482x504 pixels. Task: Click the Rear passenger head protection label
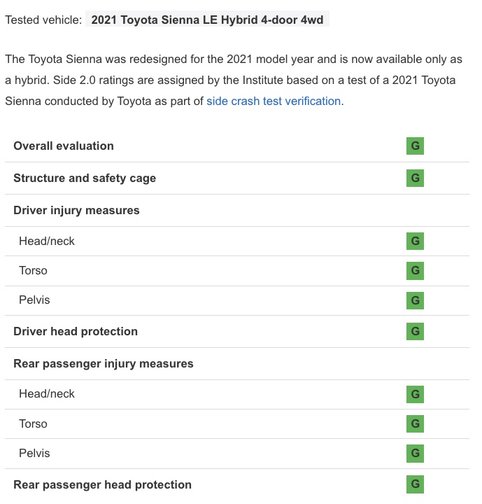point(102,484)
